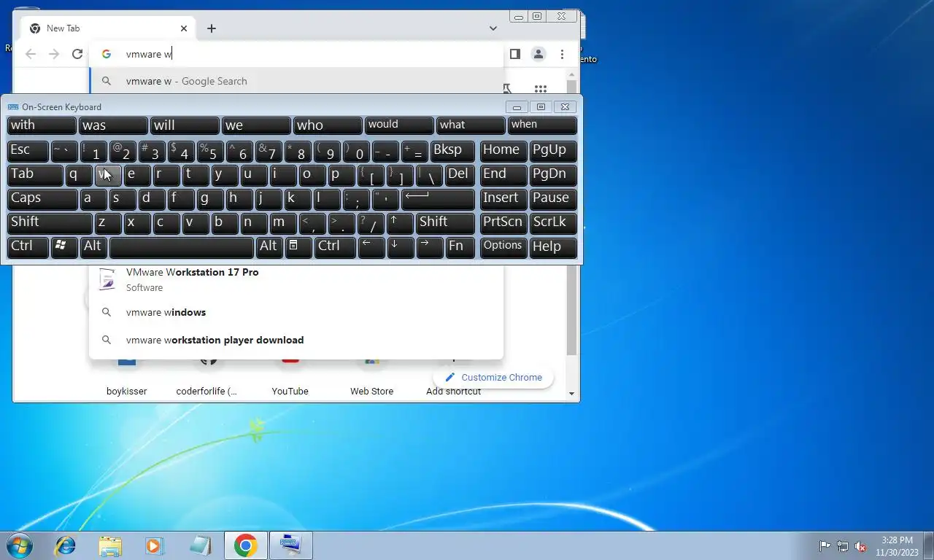Screen dimensions: 934x560
Task: Toggle the Fn key
Action: tap(460, 247)
